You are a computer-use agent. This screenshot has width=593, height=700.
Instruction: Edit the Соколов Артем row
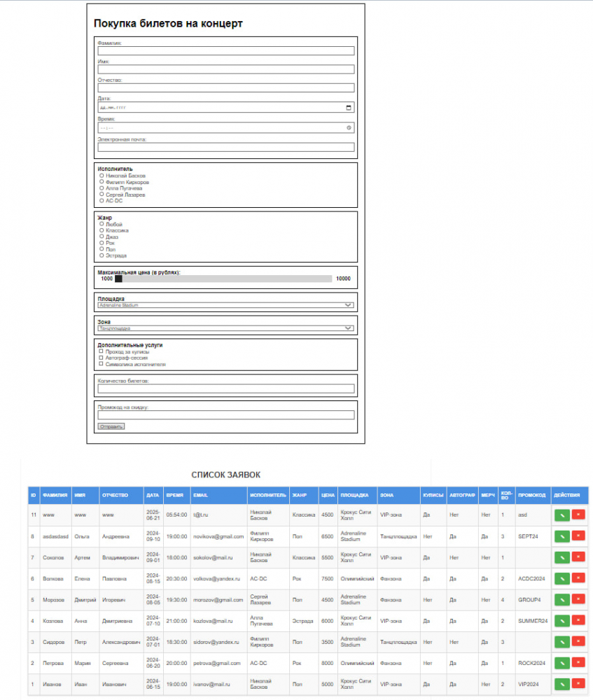[x=561, y=557]
